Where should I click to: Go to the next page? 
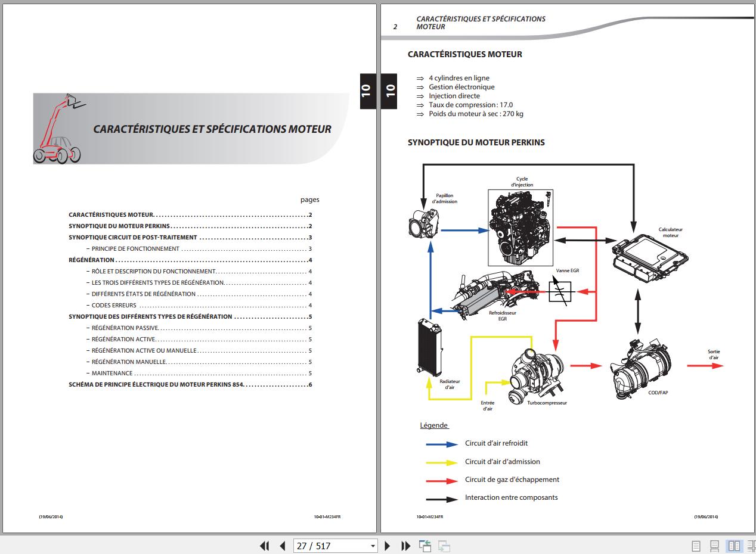pos(388,546)
